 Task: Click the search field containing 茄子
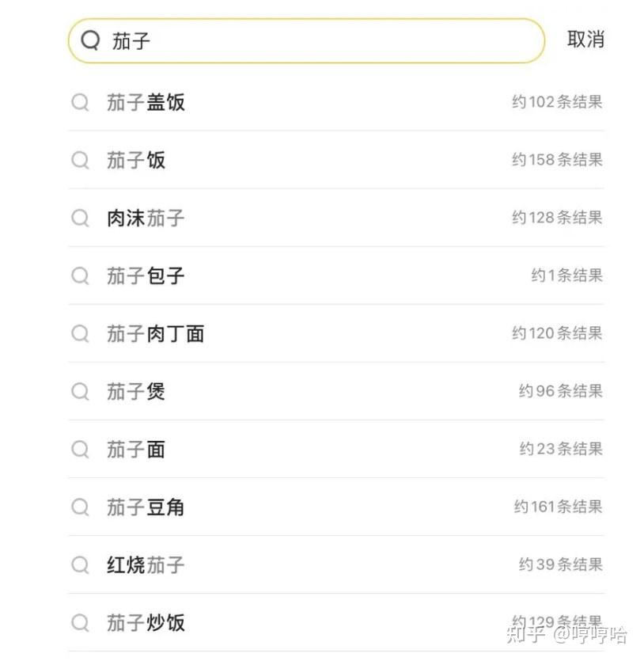click(x=316, y=40)
